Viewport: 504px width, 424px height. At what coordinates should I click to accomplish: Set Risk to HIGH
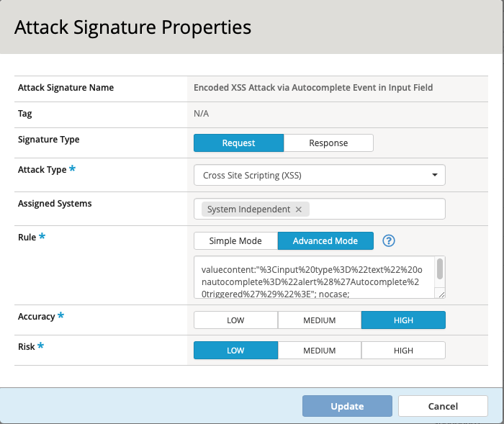pos(403,351)
